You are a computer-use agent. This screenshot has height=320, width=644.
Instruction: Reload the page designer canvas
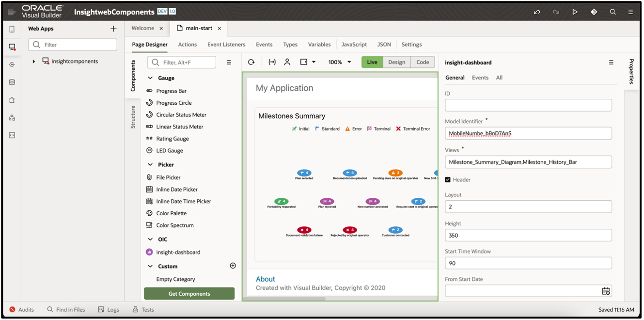[251, 62]
